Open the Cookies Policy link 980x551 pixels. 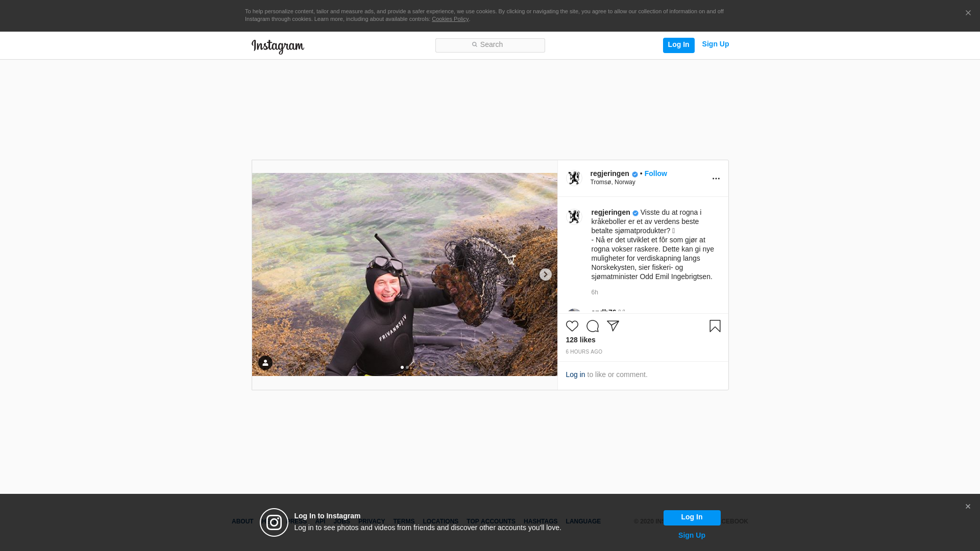pos(450,19)
